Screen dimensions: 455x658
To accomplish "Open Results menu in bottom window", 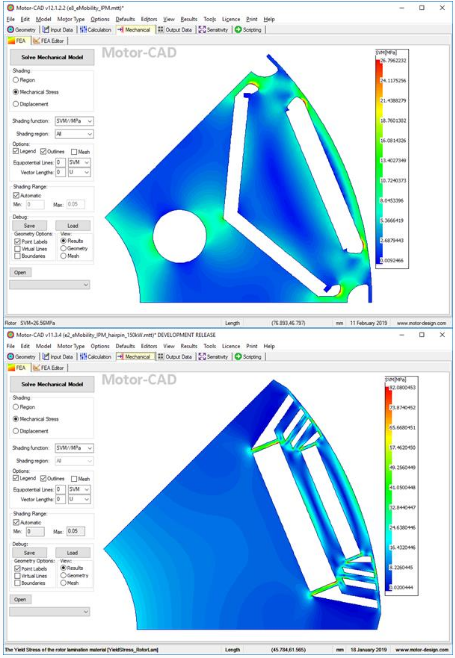I will [189, 346].
